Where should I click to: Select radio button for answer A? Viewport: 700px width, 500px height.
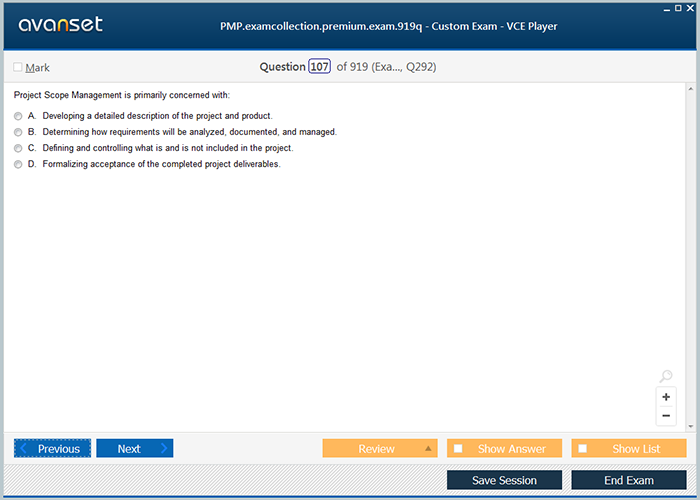pyautogui.click(x=18, y=116)
